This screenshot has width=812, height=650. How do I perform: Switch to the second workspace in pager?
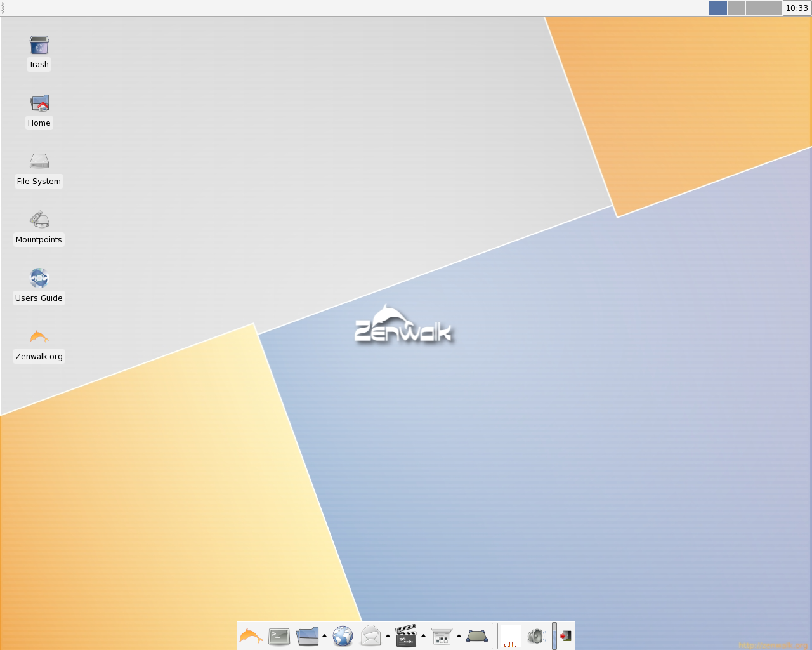pyautogui.click(x=737, y=8)
